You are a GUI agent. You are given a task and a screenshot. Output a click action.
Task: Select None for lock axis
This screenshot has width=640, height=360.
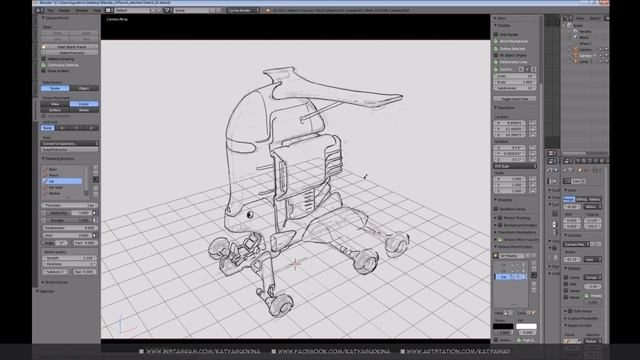(47, 128)
